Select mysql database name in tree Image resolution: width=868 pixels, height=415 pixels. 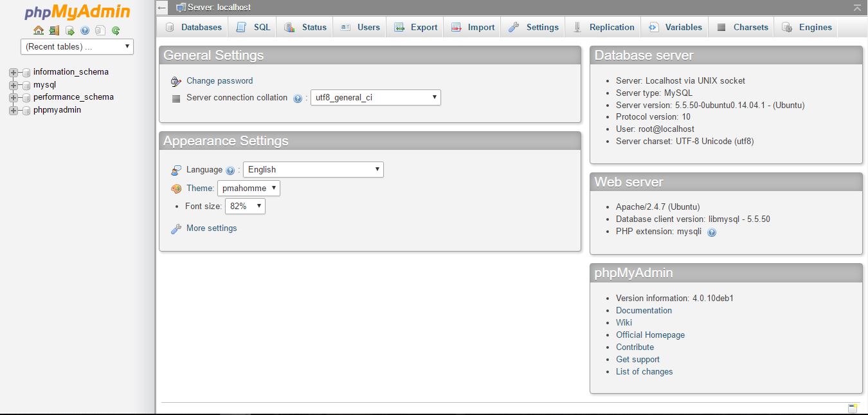click(x=45, y=84)
